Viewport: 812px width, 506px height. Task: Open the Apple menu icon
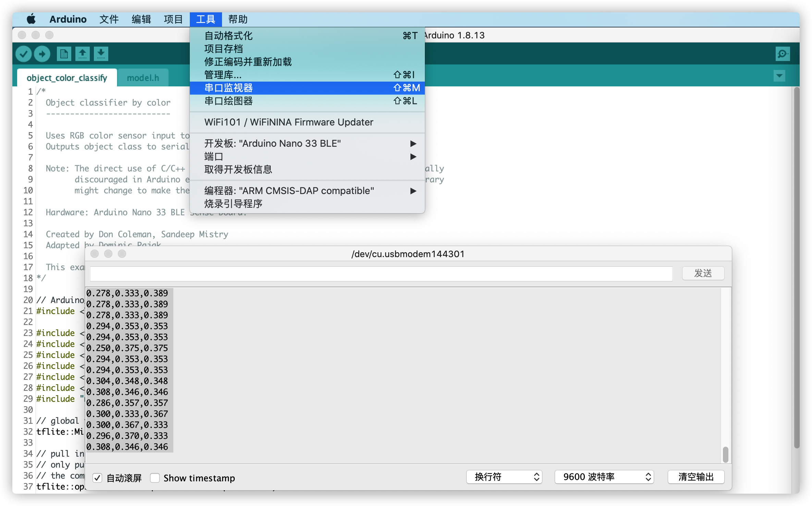click(x=31, y=19)
